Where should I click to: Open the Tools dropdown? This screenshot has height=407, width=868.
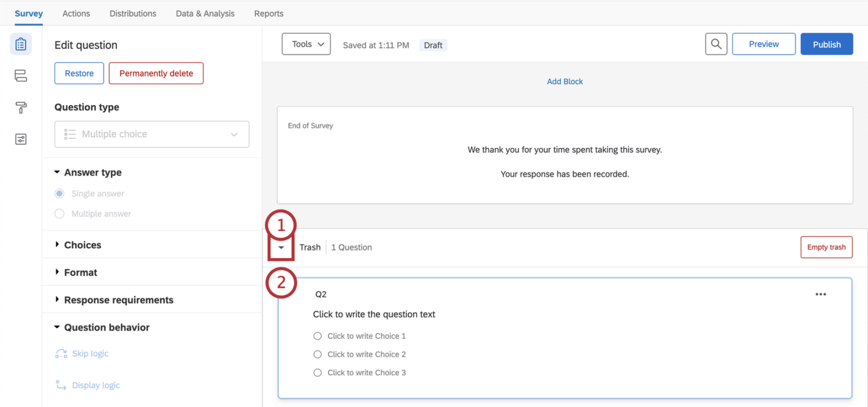click(x=306, y=43)
